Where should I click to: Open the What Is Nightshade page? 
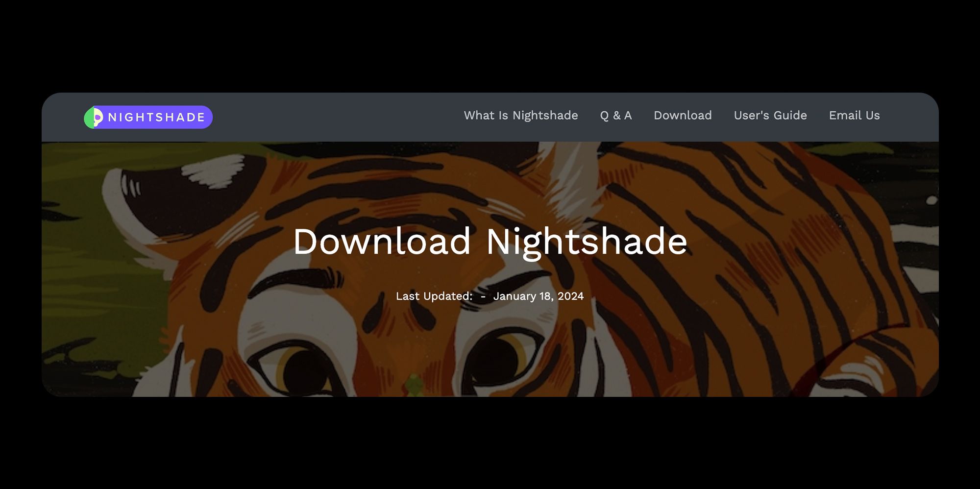pyautogui.click(x=521, y=116)
